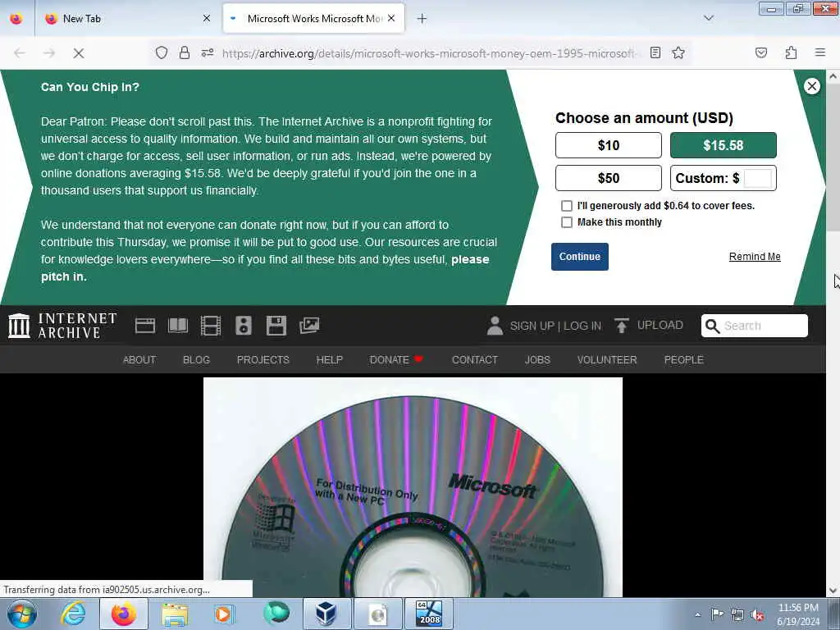Switch to the New Tab tab
Screen dimensions: 840x630
click(127, 19)
